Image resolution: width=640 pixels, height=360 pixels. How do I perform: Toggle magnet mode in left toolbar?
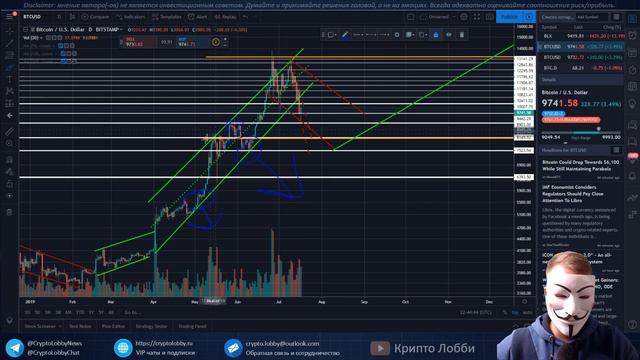tap(9, 160)
